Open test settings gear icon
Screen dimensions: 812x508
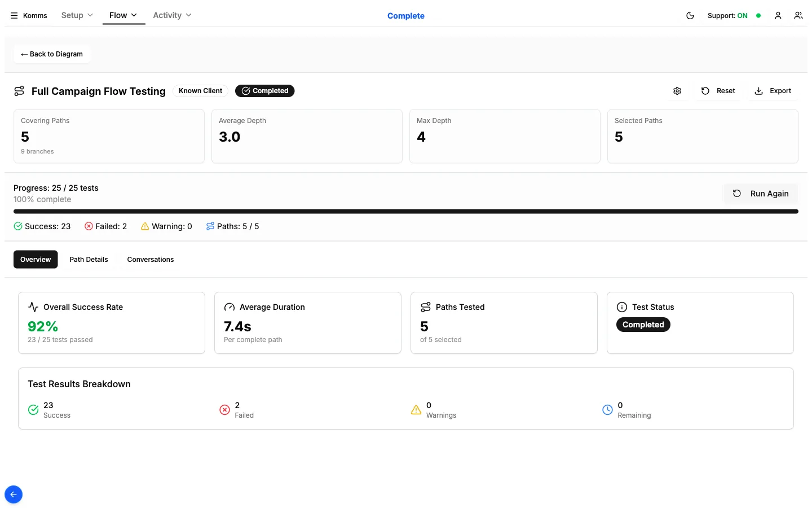click(x=677, y=91)
